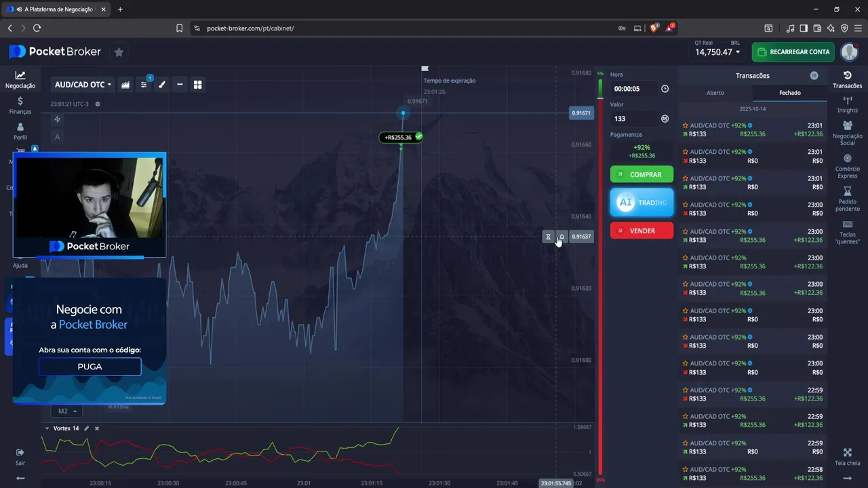Select the Plataforma de Negociação browser tab

click(x=56, y=9)
